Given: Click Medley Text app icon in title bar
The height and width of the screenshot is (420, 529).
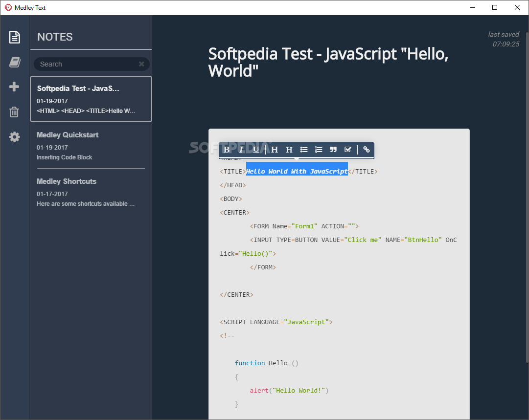Looking at the screenshot, I should [8, 7].
